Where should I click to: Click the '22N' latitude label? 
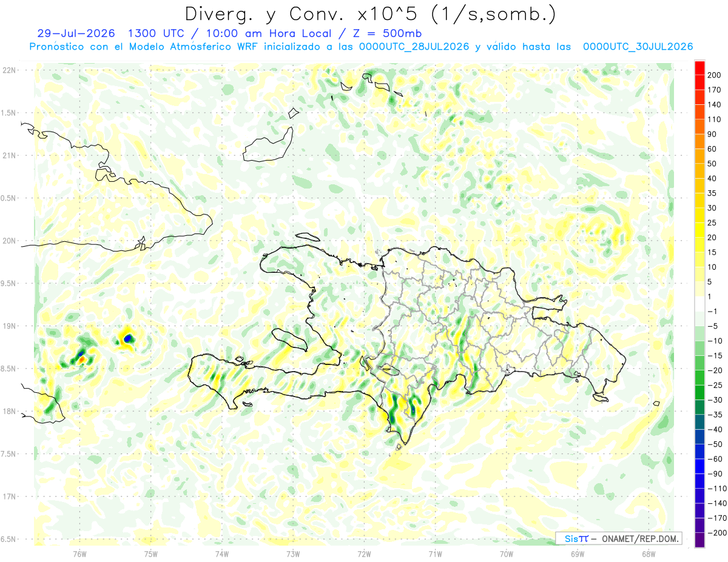(x=9, y=70)
